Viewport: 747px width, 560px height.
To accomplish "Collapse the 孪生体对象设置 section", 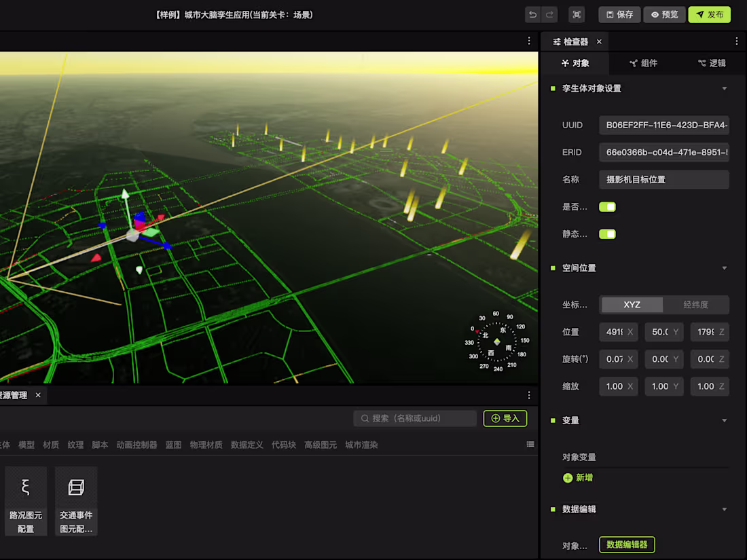I will point(725,88).
